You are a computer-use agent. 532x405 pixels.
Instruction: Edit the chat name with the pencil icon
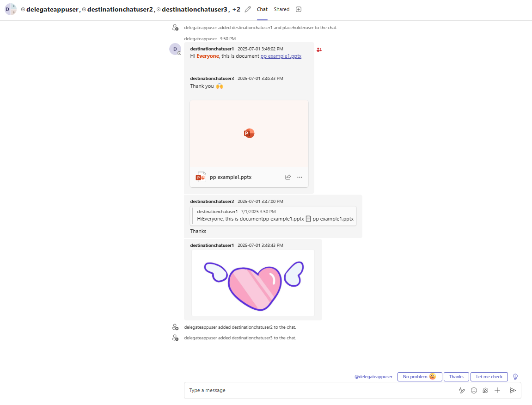247,9
